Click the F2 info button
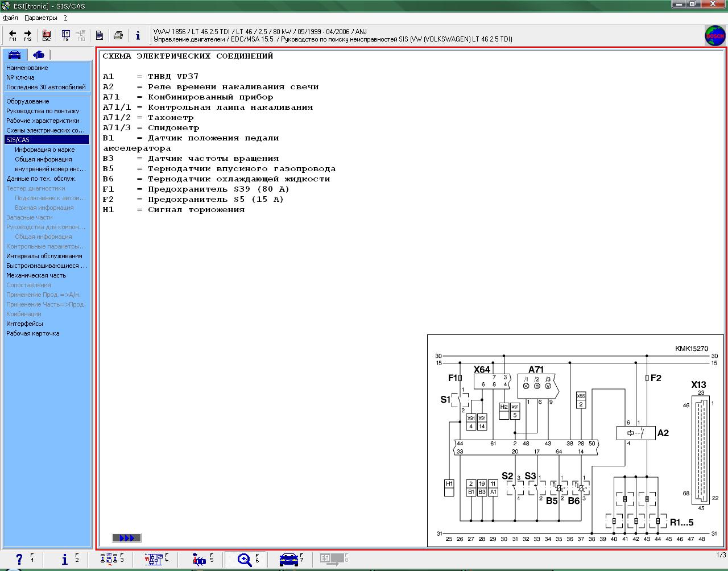Screen dimensions: 728x571 (x=68, y=560)
